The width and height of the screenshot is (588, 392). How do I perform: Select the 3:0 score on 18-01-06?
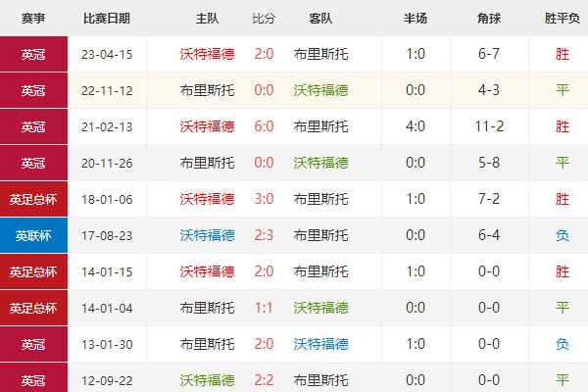264,199
